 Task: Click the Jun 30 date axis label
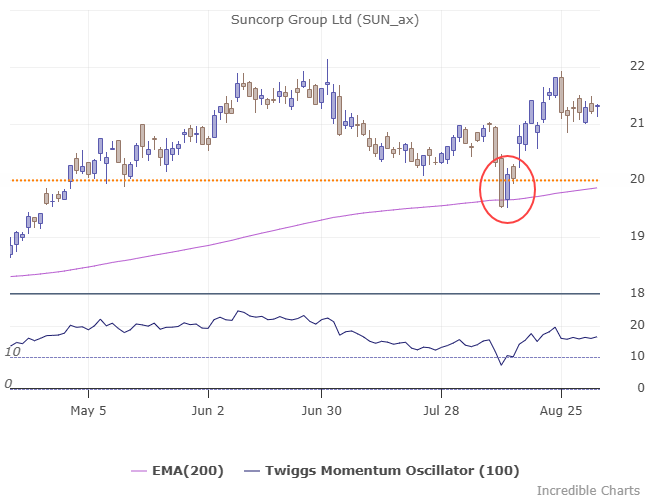[x=322, y=410]
